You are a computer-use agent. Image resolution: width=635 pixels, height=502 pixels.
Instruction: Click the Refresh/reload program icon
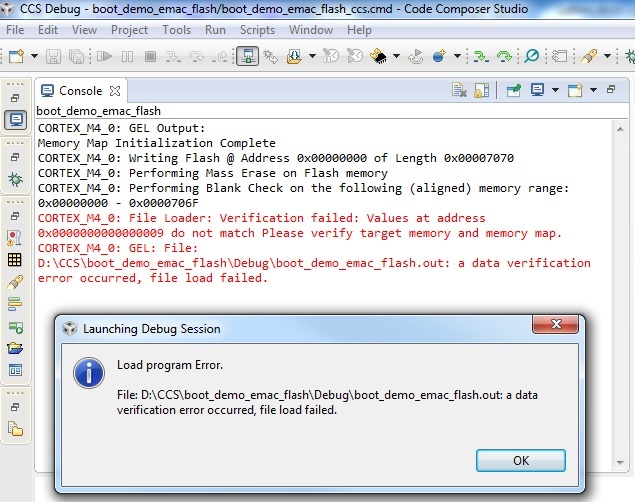[415, 56]
